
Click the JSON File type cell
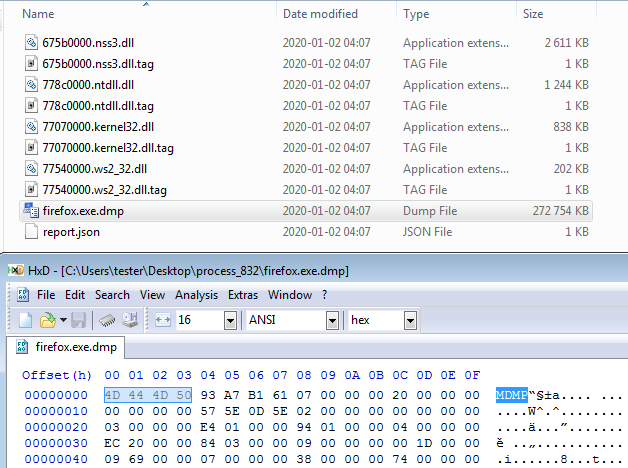tap(427, 232)
